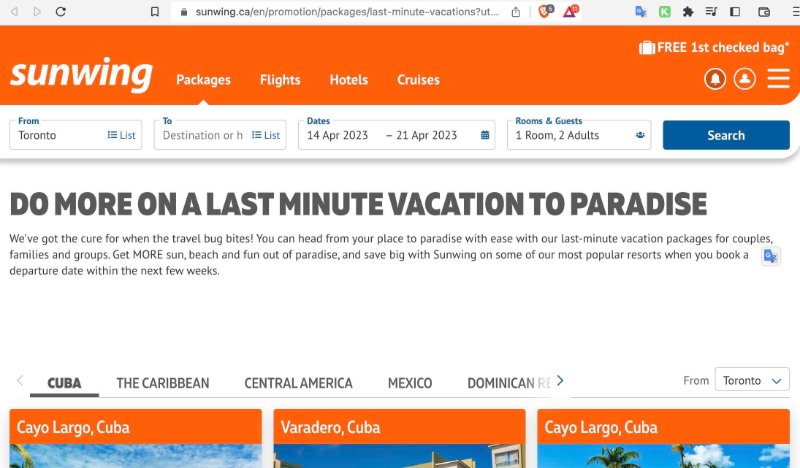
Task: Select the Hotels nav tab
Action: pyautogui.click(x=349, y=80)
